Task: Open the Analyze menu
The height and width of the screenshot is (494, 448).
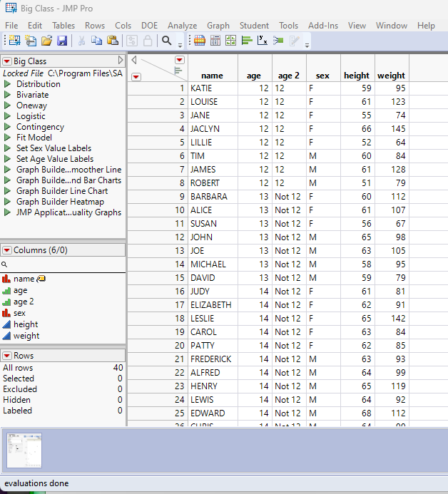Action: coord(182,26)
